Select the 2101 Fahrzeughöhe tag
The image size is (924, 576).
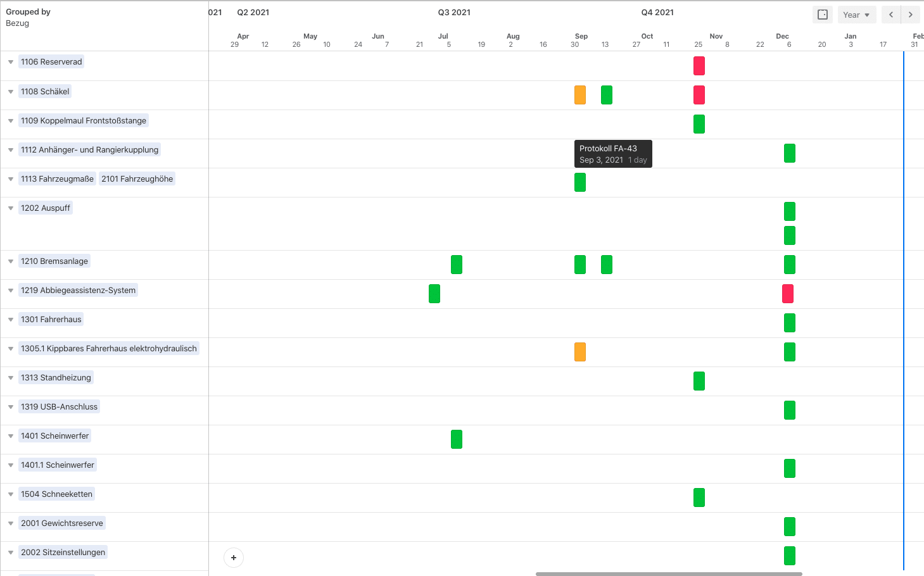point(137,179)
